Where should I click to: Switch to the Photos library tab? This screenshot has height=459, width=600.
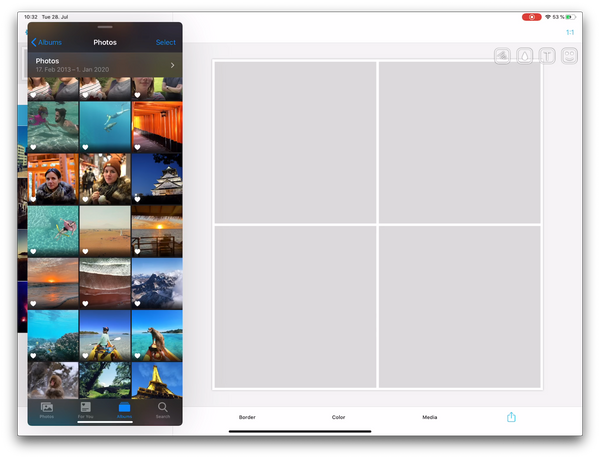click(46, 409)
